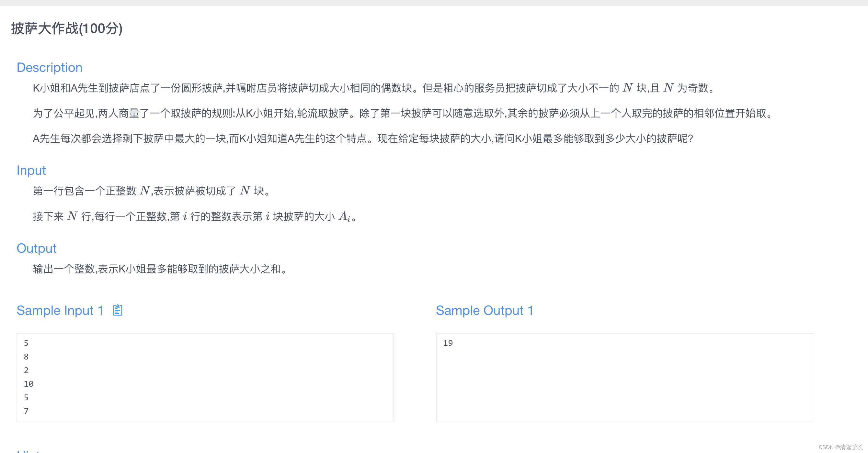This screenshot has width=868, height=453.
Task: Select the value 8 in sample input
Action: click(26, 356)
